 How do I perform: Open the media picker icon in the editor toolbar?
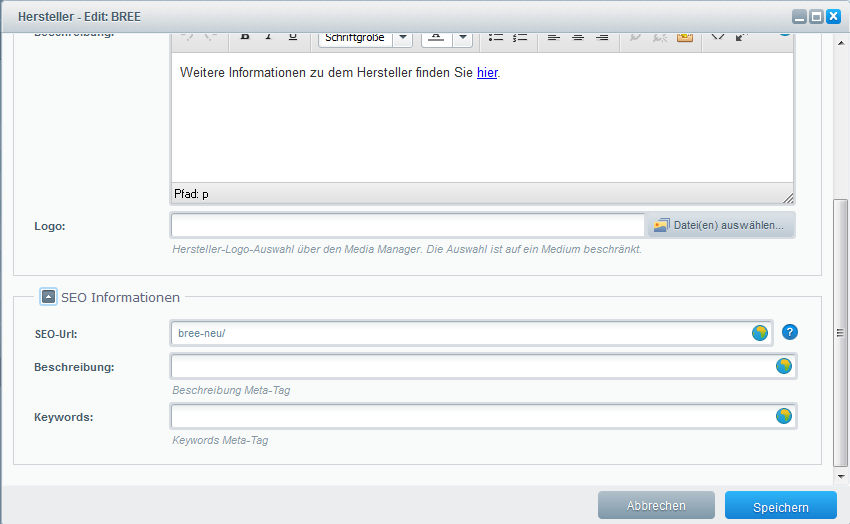point(685,37)
